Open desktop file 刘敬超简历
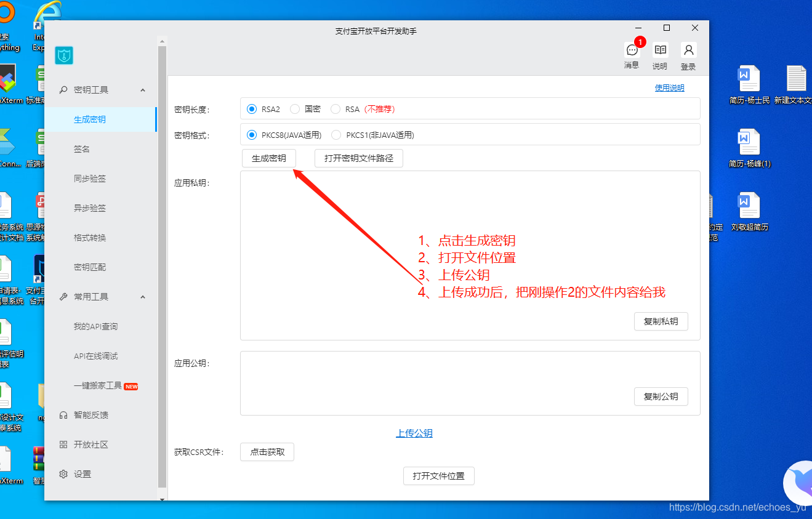The height and width of the screenshot is (519, 812). 749,212
